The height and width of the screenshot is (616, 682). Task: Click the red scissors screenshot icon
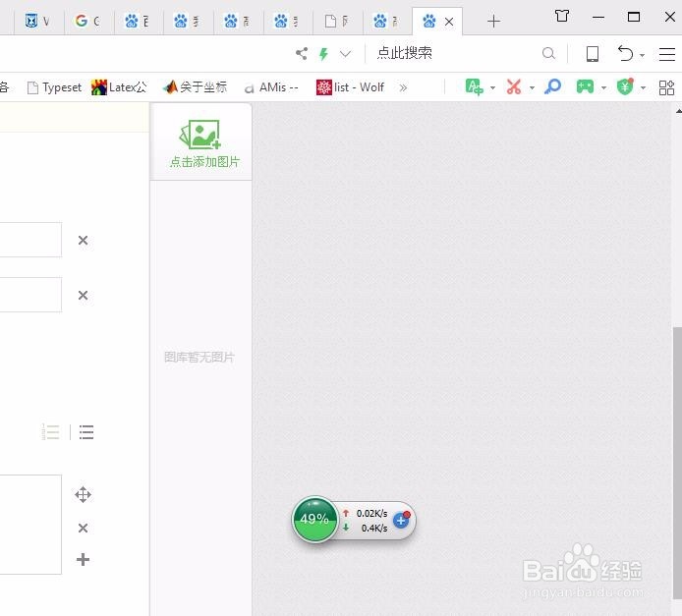point(514,86)
